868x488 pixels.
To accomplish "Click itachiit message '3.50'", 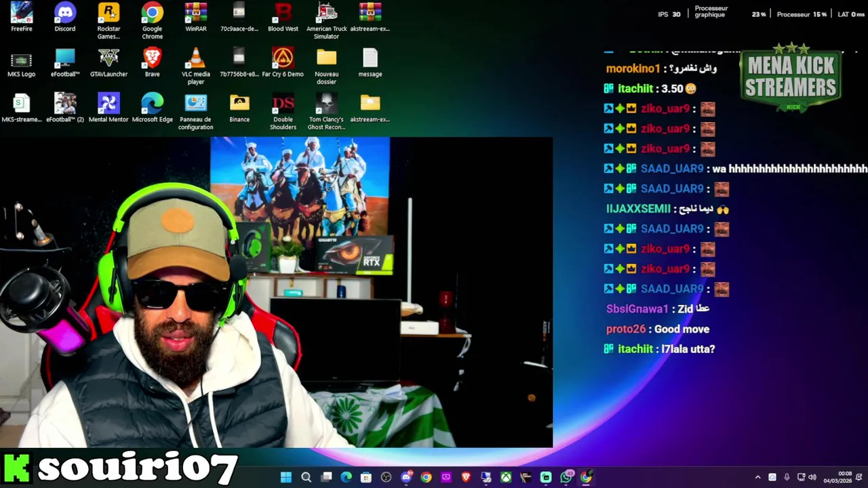I will point(678,89).
